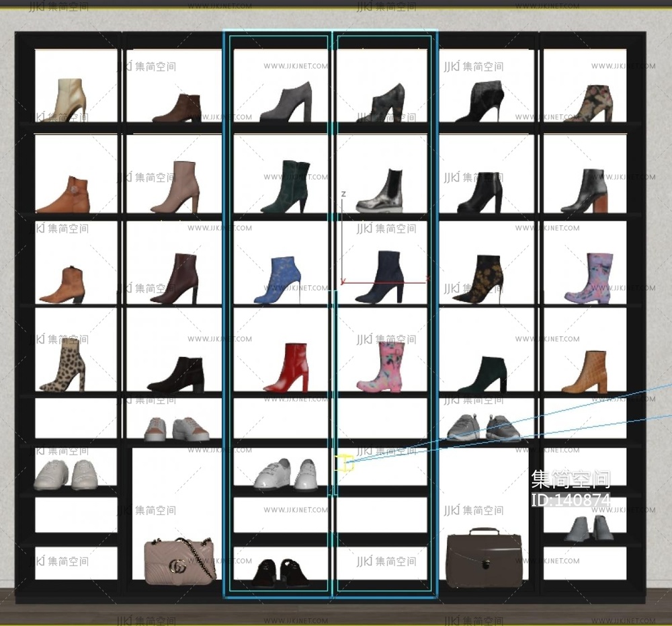Select the brown leather briefcase
Screen dimensions: 672x626
pos(484,557)
